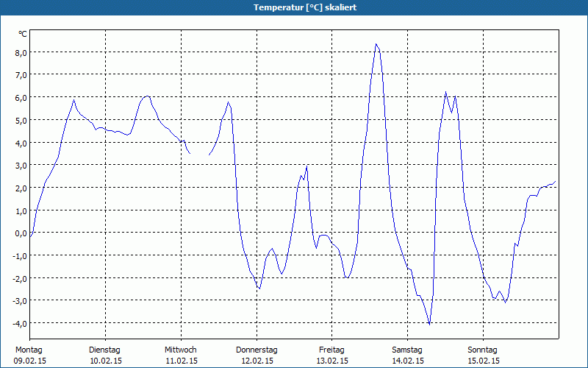Screen dimensions: 588x368
Task: Select the Dienstag day label
Action: click(104, 350)
